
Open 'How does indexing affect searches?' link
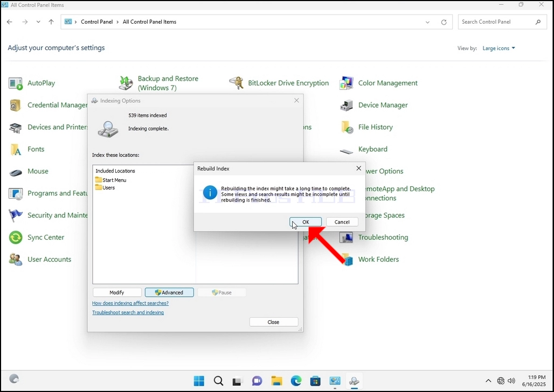click(130, 303)
